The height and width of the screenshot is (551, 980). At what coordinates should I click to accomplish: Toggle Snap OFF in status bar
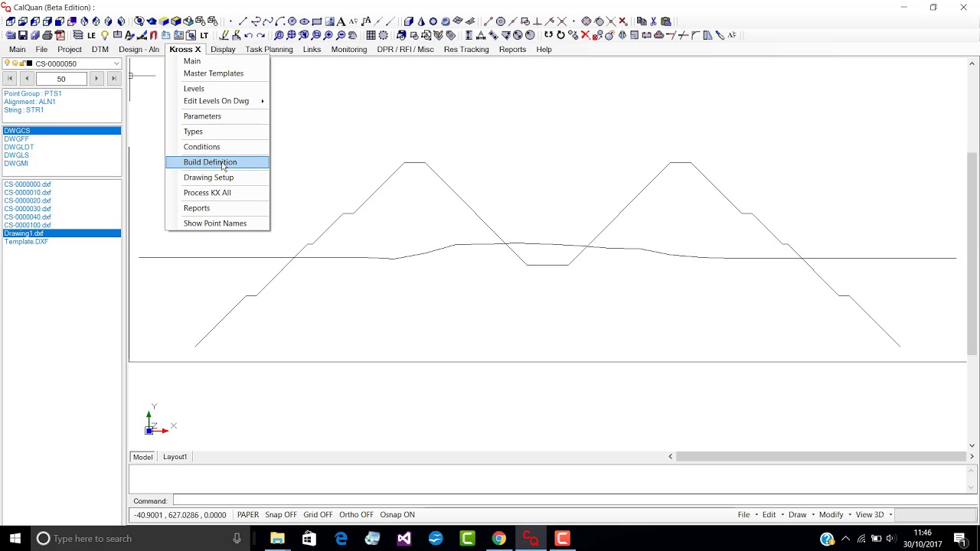(x=281, y=515)
